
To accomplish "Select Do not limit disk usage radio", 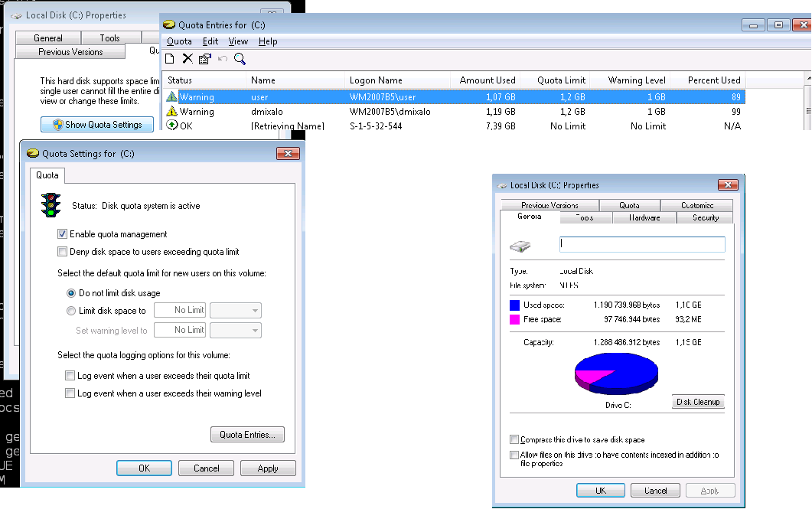I will (x=71, y=293).
